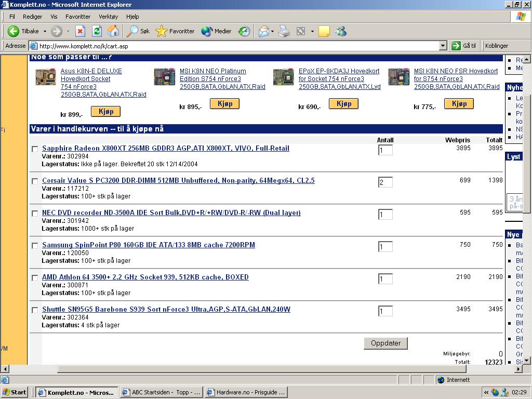Open the Verktøy menu
Screen dimensions: 532x399
pos(109,17)
